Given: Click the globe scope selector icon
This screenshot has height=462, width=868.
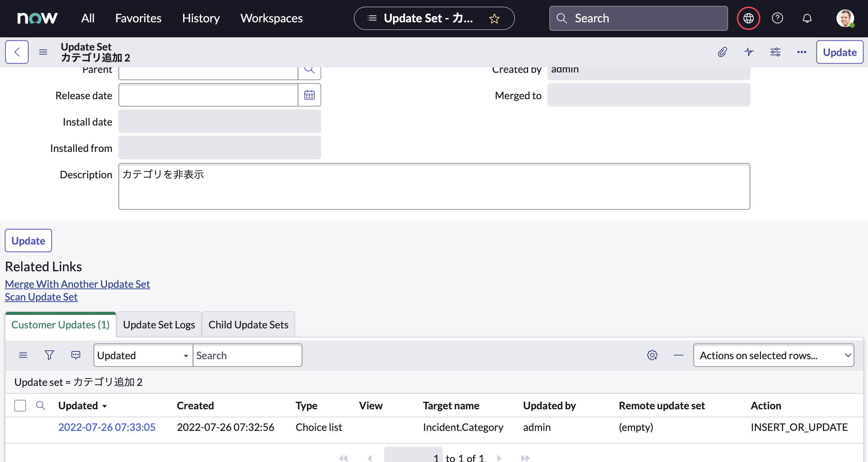Looking at the screenshot, I should pos(748,18).
